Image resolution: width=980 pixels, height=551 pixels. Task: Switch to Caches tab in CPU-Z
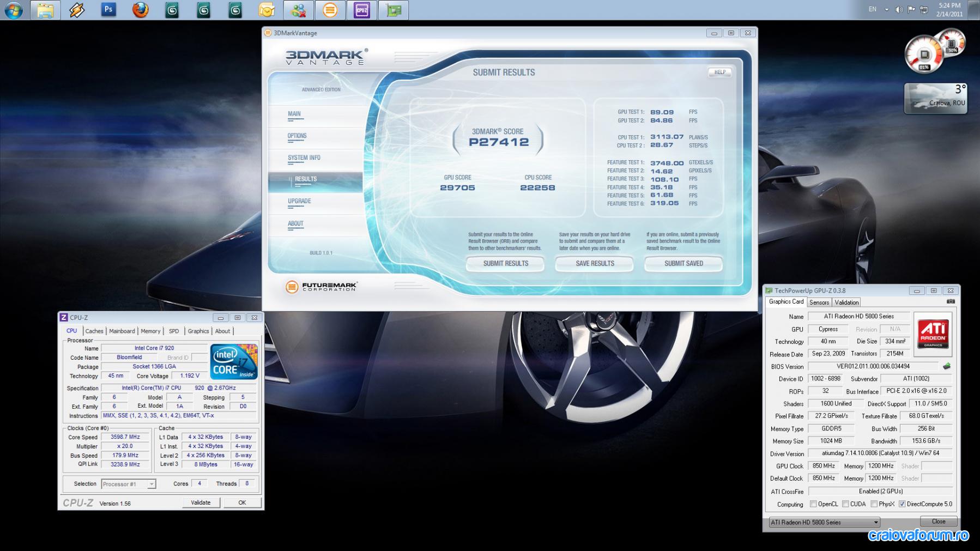click(x=94, y=331)
